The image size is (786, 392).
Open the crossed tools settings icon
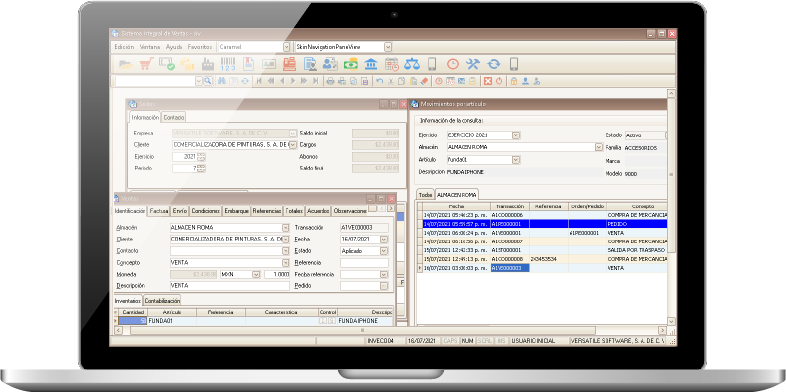(x=473, y=64)
